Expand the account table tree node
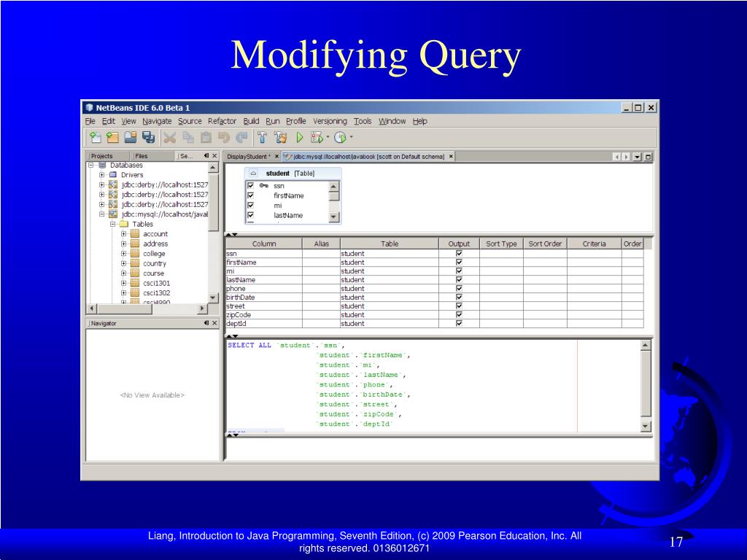 (123, 234)
